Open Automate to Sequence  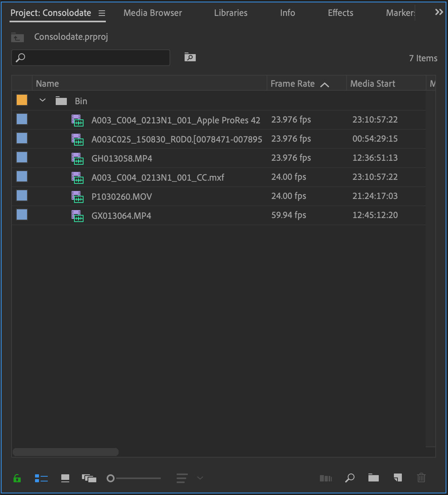click(326, 478)
